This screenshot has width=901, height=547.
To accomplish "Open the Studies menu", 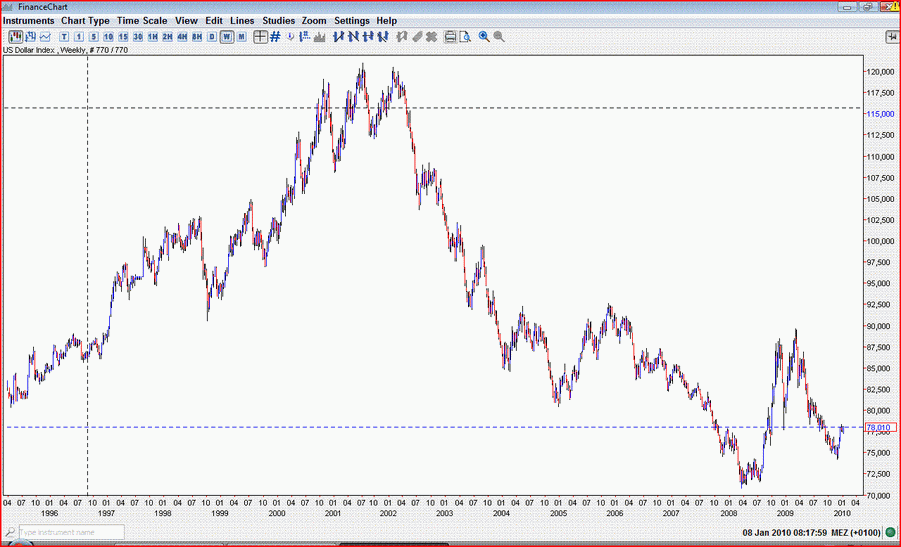I will point(278,21).
